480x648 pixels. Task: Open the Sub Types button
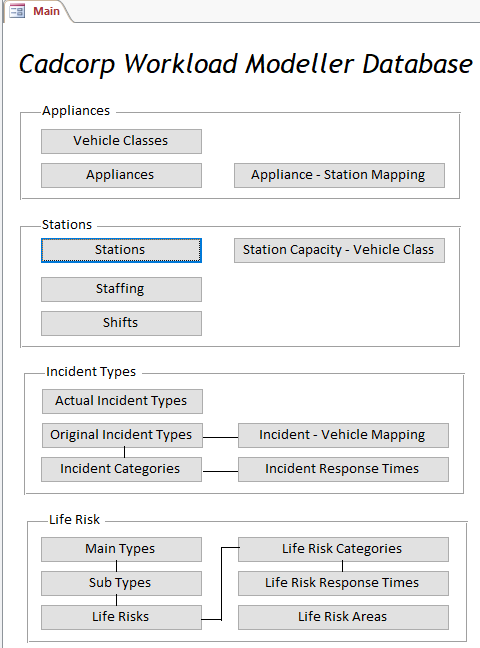(x=121, y=583)
